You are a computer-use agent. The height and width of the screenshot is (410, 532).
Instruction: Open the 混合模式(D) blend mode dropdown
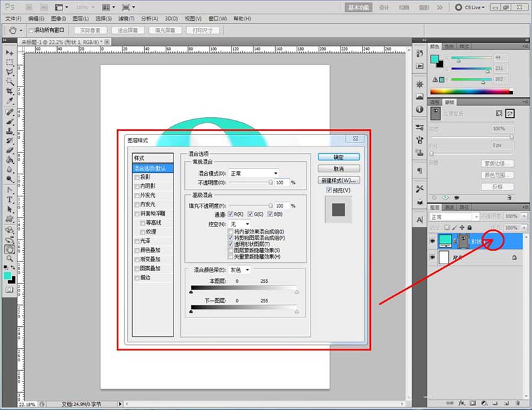pyautogui.click(x=254, y=173)
